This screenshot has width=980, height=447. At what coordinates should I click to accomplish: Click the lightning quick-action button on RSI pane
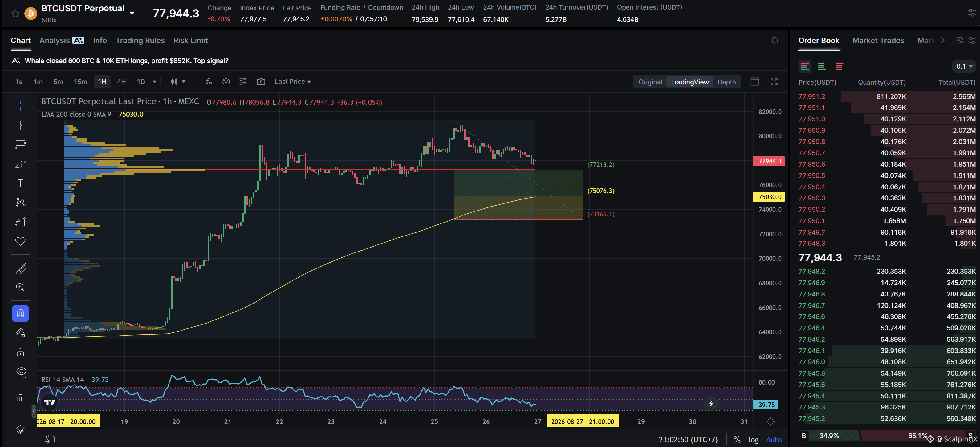[x=711, y=404]
